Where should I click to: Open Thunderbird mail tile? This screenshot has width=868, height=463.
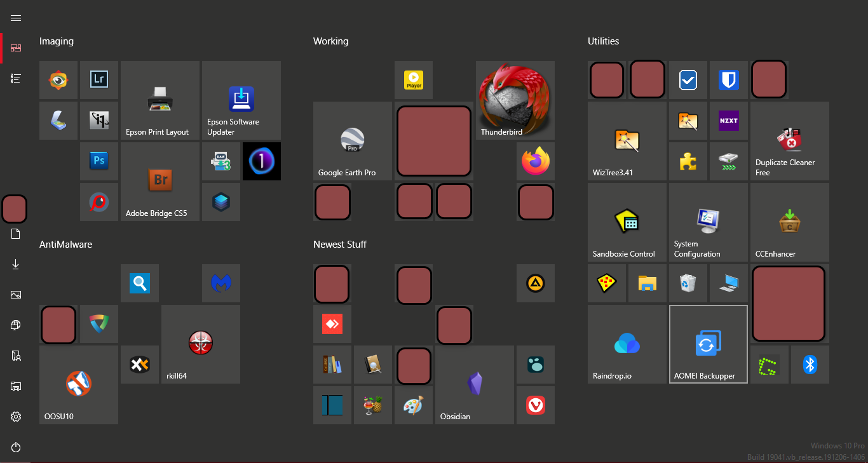pyautogui.click(x=515, y=100)
